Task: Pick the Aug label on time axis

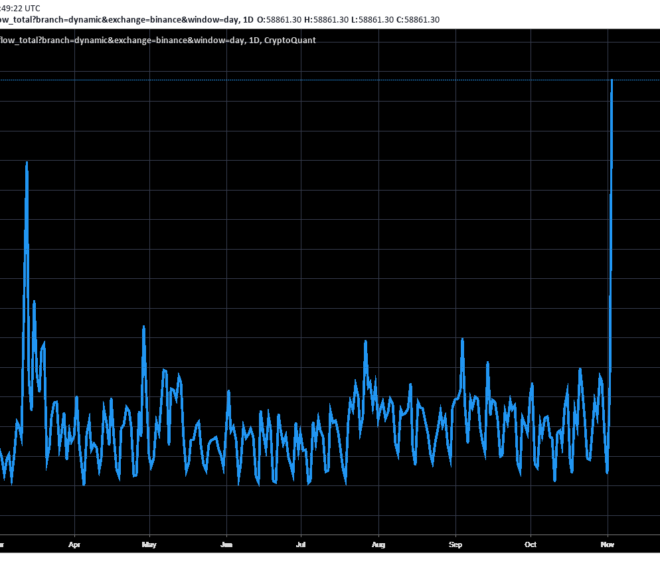Action: pos(378,545)
